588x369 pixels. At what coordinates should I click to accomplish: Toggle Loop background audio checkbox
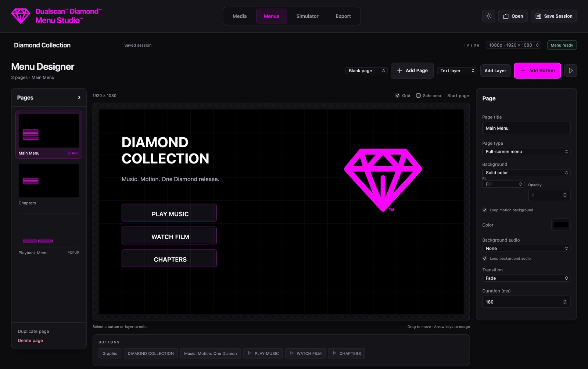click(485, 258)
